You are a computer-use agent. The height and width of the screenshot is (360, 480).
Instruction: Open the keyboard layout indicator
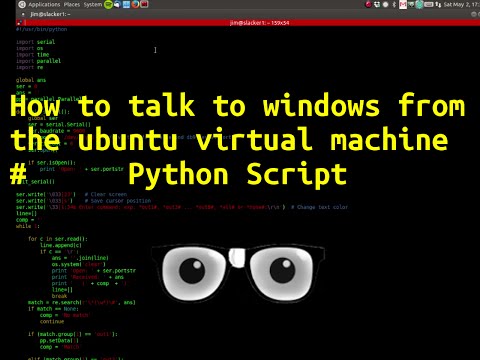tap(429, 4)
